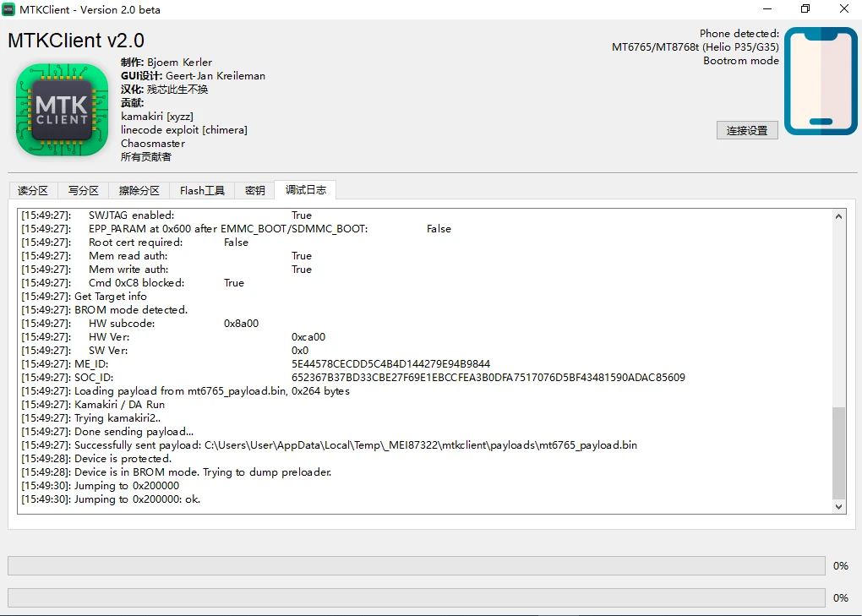Click the SOC_ID log line
Screen dimensions: 862x616
click(x=353, y=378)
